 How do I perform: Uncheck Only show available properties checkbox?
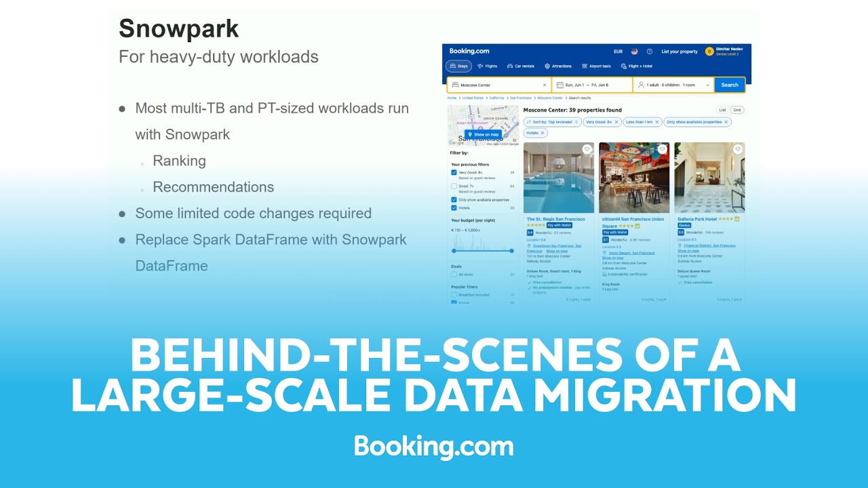click(x=454, y=199)
